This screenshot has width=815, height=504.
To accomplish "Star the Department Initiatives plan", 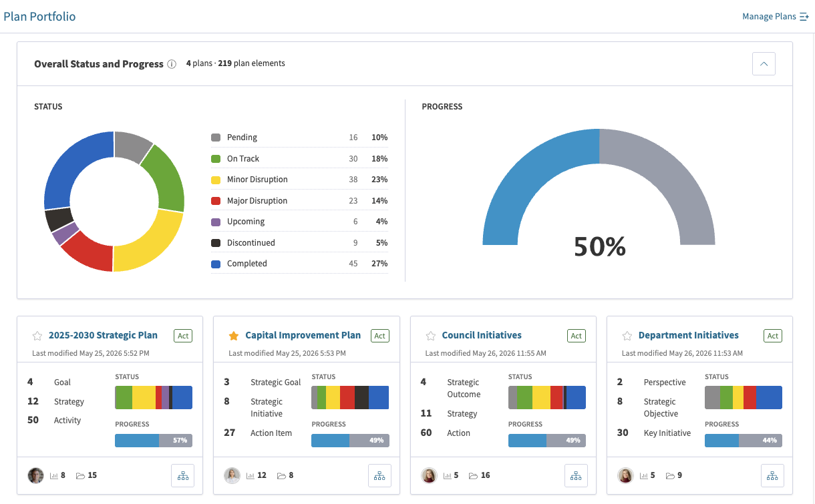I will pyautogui.click(x=627, y=336).
